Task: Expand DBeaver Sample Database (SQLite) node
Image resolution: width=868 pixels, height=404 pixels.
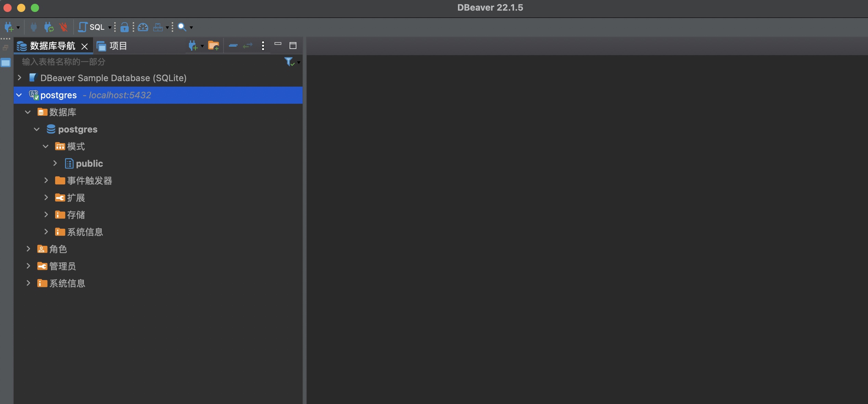Action: click(x=20, y=78)
